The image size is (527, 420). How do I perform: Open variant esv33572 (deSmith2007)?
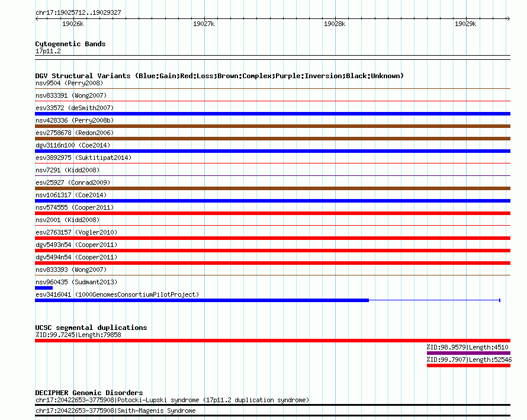tap(75, 108)
